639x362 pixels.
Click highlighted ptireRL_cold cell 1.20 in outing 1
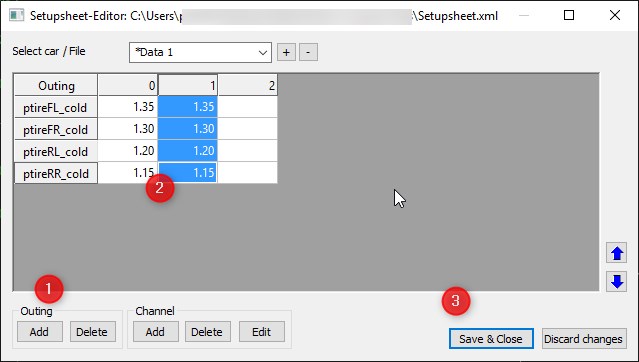pyautogui.click(x=187, y=151)
